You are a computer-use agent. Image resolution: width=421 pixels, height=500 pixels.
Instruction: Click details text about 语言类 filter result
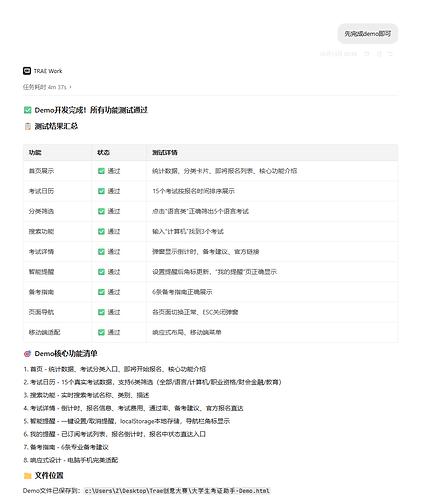pyautogui.click(x=200, y=211)
